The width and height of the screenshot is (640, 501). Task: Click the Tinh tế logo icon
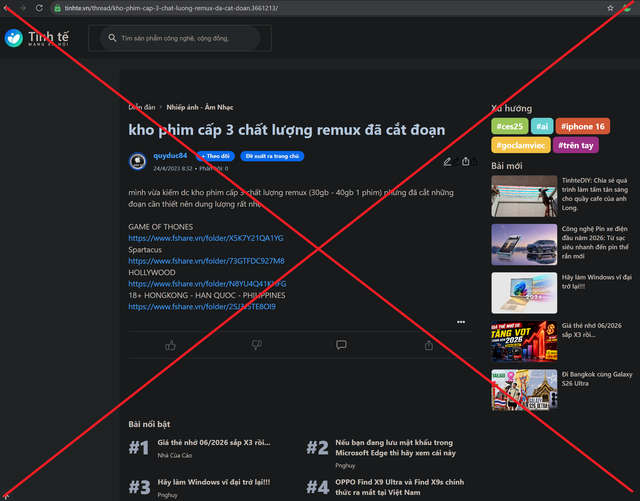coord(13,38)
